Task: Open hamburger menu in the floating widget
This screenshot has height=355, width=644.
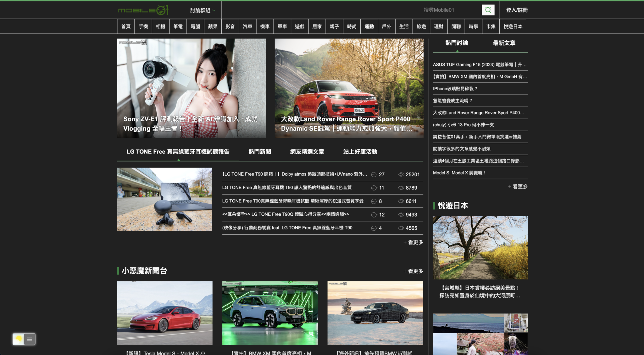Action: pos(30,339)
